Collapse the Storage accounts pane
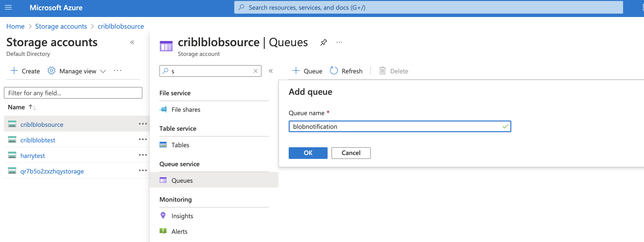 pyautogui.click(x=132, y=42)
